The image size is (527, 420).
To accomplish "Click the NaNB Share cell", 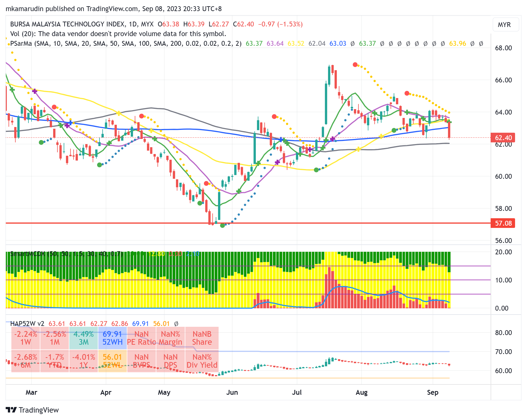I will point(202,338).
